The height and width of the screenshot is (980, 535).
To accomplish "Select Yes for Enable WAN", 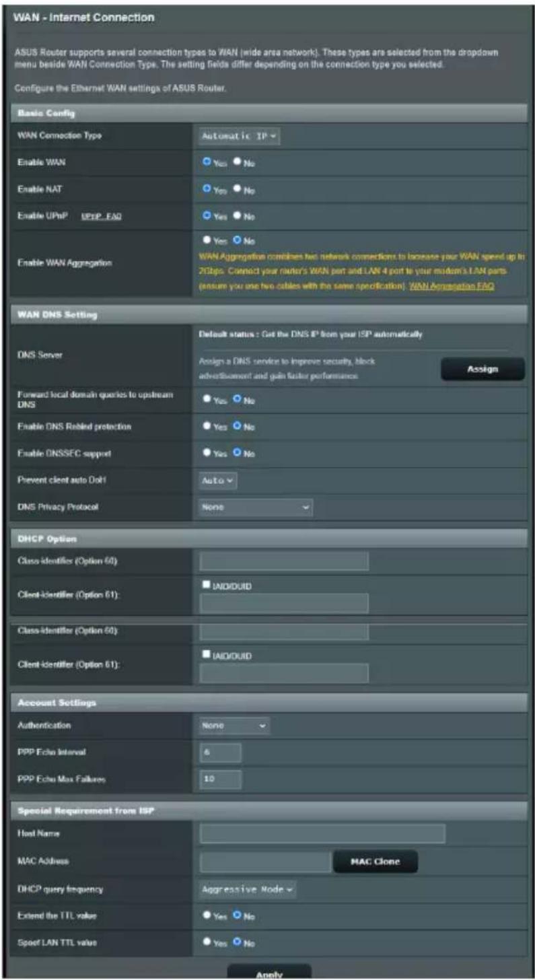I will 207,162.
